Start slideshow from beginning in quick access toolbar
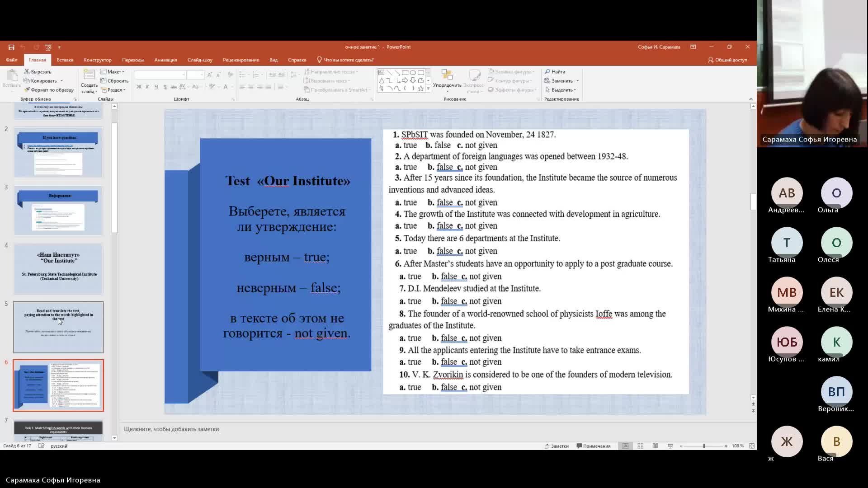This screenshot has height=488, width=868. pos(48,47)
